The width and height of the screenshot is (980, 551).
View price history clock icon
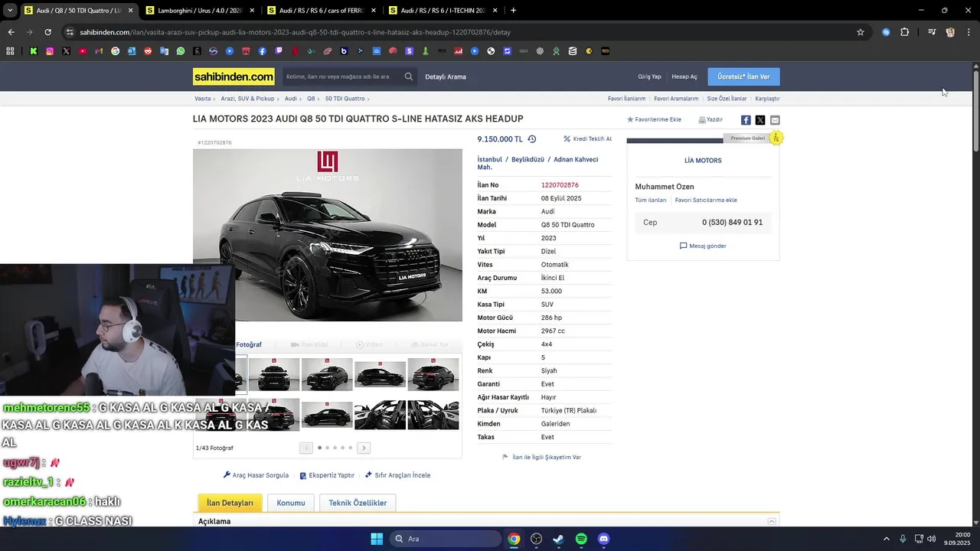coord(532,139)
